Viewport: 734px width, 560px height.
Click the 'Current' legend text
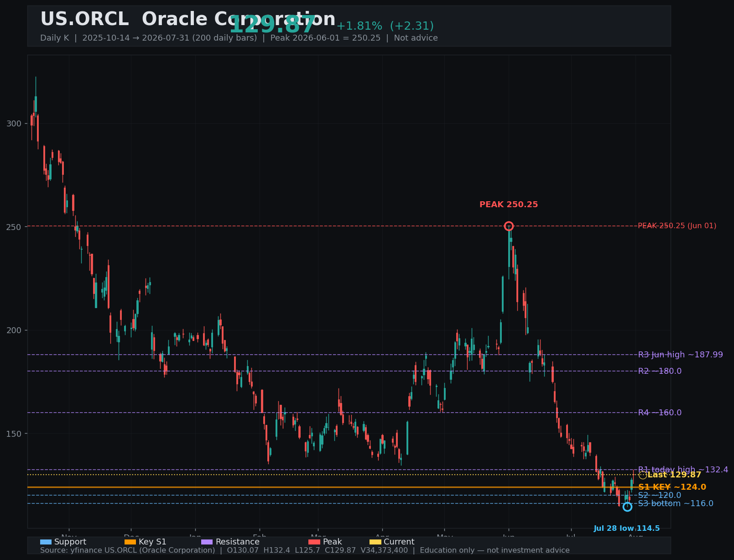(x=399, y=542)
